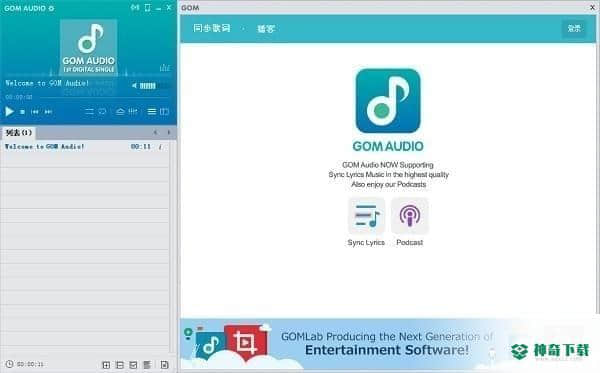The width and height of the screenshot is (600, 373).
Task: Click the large GOM AUDIO logo
Action: click(388, 101)
